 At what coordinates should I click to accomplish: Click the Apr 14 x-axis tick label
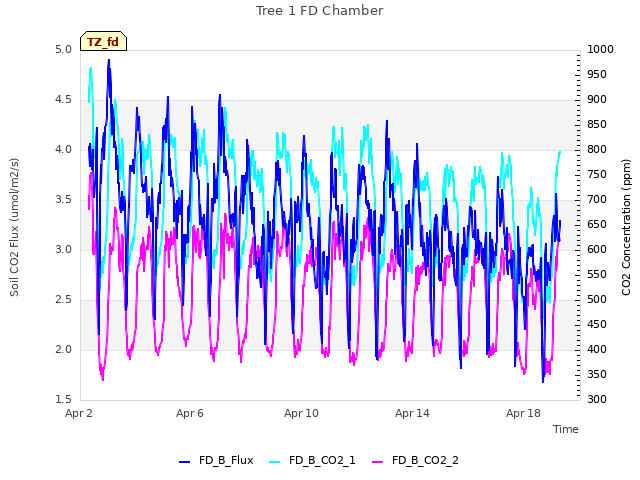412,413
